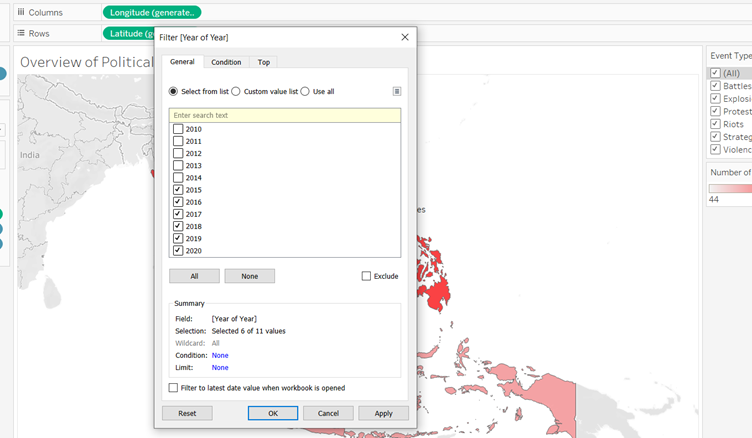Check the 2014 year checkbox

tap(178, 177)
